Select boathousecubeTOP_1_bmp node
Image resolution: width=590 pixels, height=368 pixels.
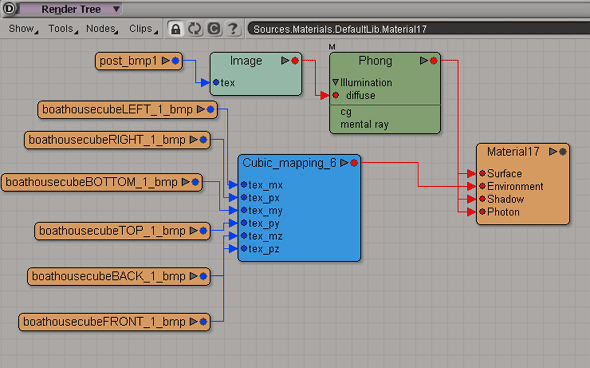coord(122,231)
